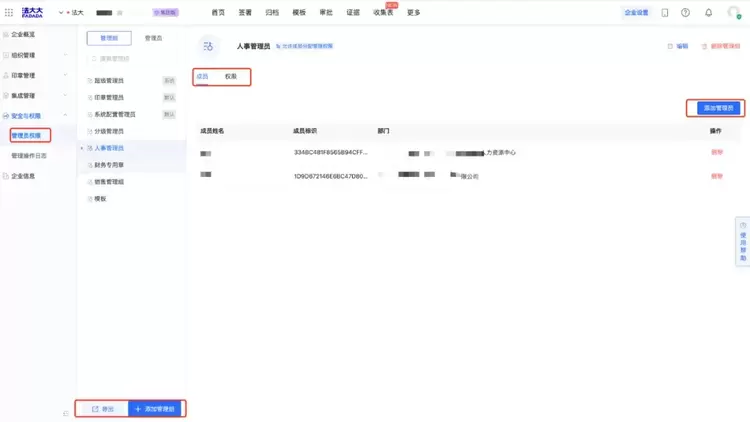Open the company switcher dropdown near logo

click(61, 13)
